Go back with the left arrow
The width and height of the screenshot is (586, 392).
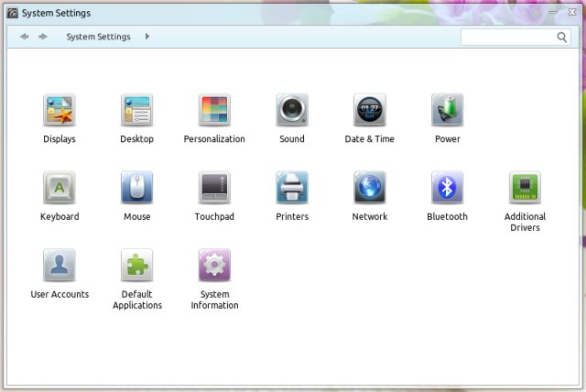25,37
